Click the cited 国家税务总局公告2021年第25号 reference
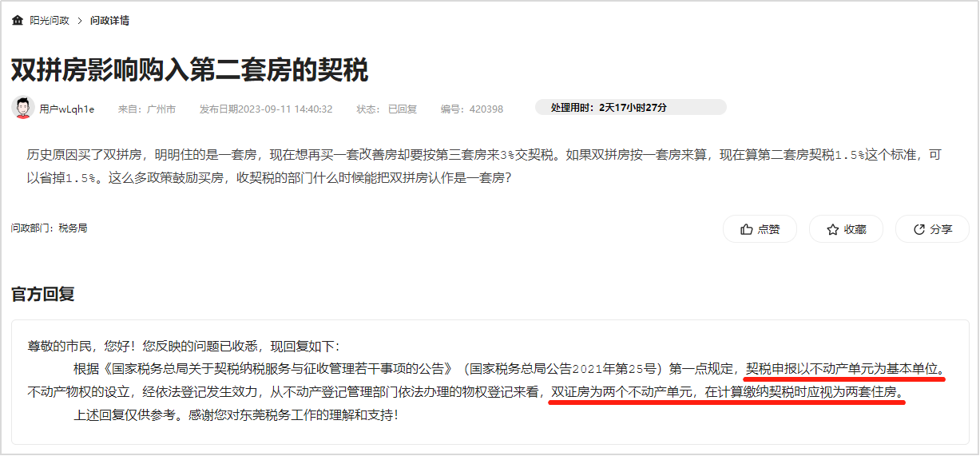 564,369
